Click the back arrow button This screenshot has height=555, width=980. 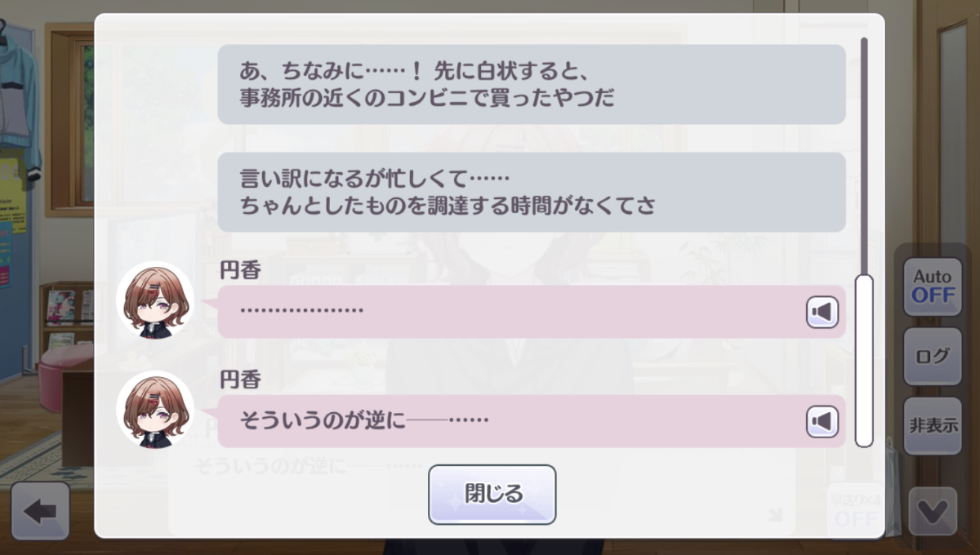click(x=40, y=511)
